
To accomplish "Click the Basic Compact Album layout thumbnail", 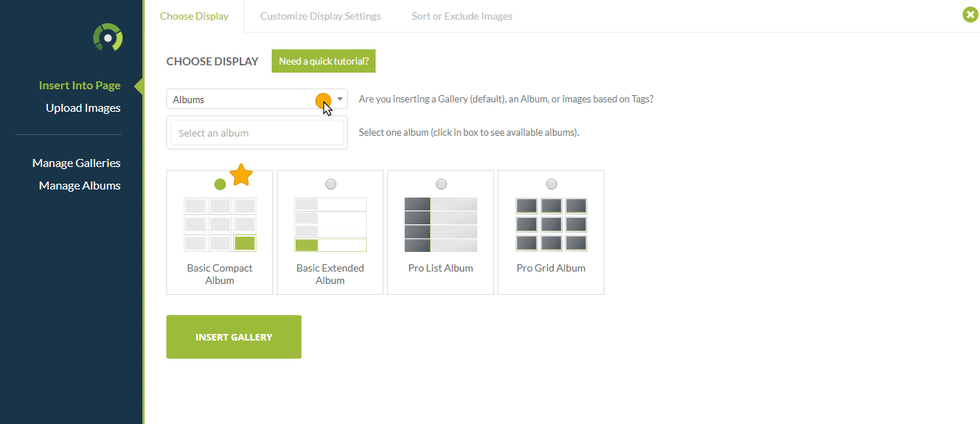I will [219, 224].
